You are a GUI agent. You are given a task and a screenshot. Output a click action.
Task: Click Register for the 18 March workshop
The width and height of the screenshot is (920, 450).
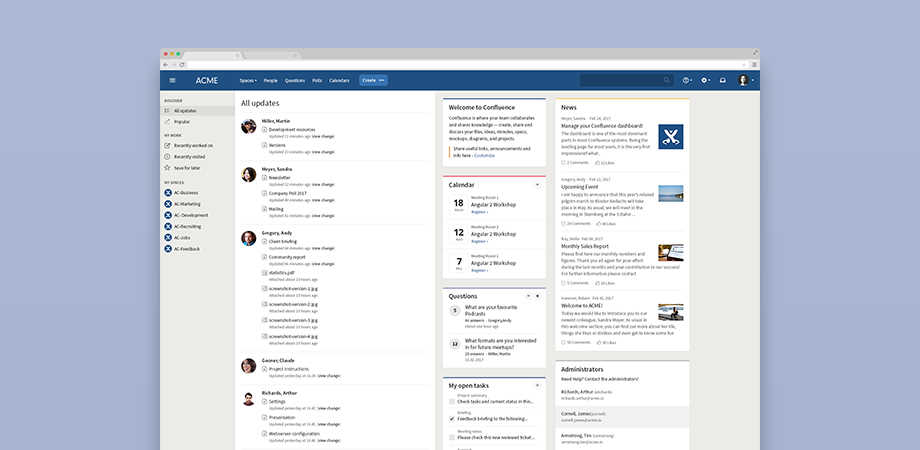(x=480, y=212)
